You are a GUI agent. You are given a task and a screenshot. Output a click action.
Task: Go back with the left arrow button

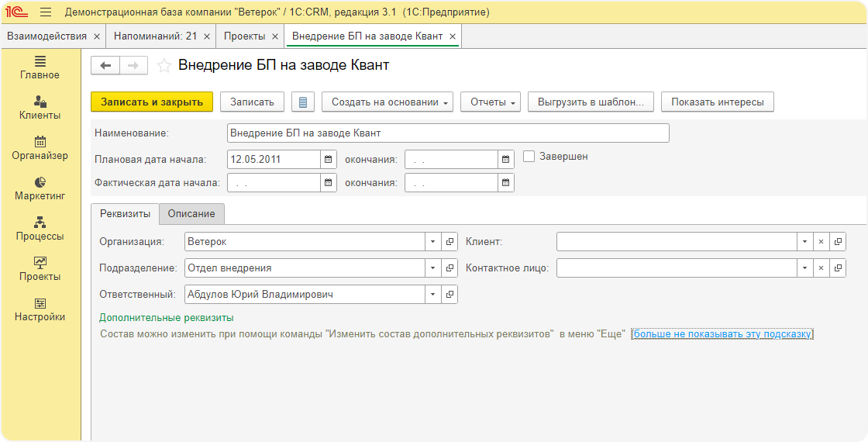(105, 66)
